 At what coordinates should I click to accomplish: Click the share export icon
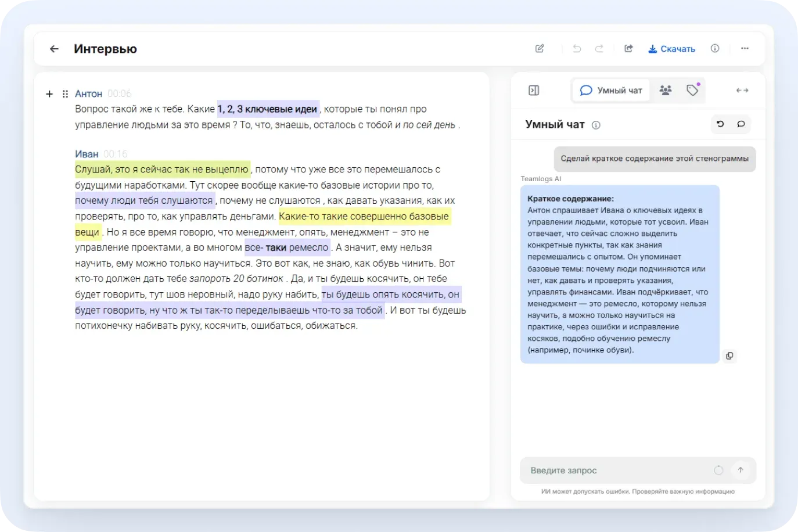[x=628, y=49]
